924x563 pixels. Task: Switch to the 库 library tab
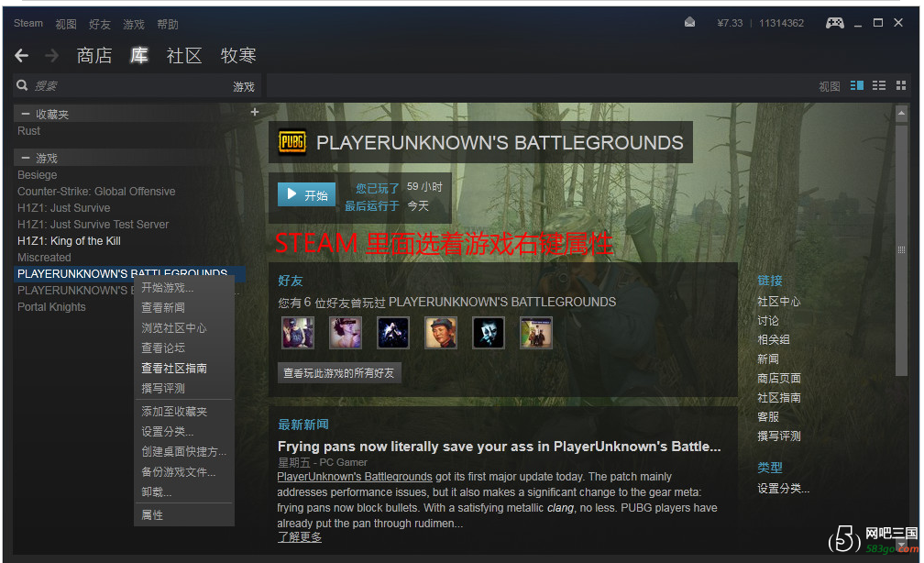139,55
